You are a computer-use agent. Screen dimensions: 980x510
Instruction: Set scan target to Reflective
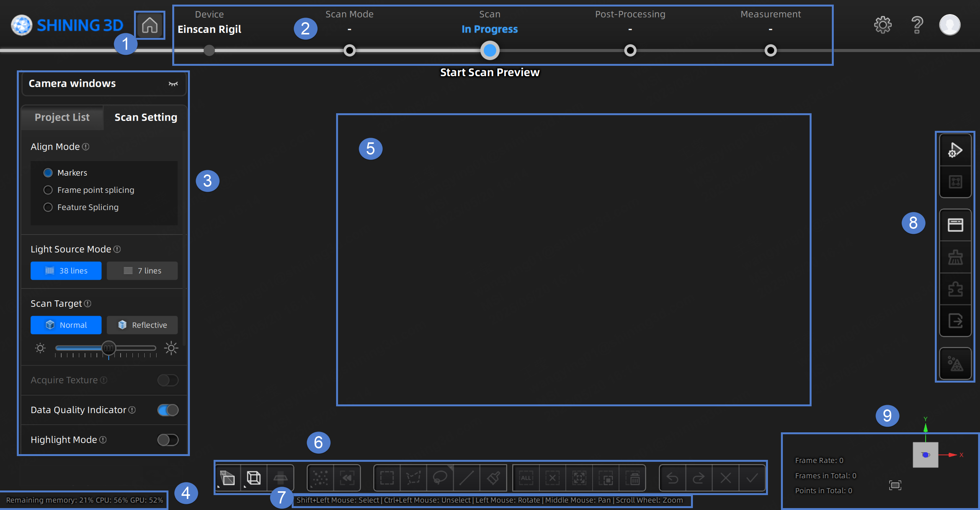pyautogui.click(x=142, y=325)
